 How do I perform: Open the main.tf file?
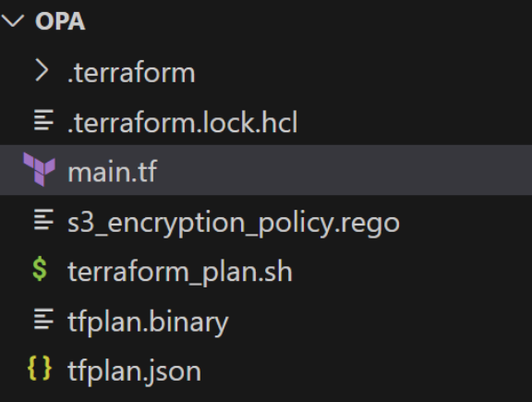[x=113, y=172]
